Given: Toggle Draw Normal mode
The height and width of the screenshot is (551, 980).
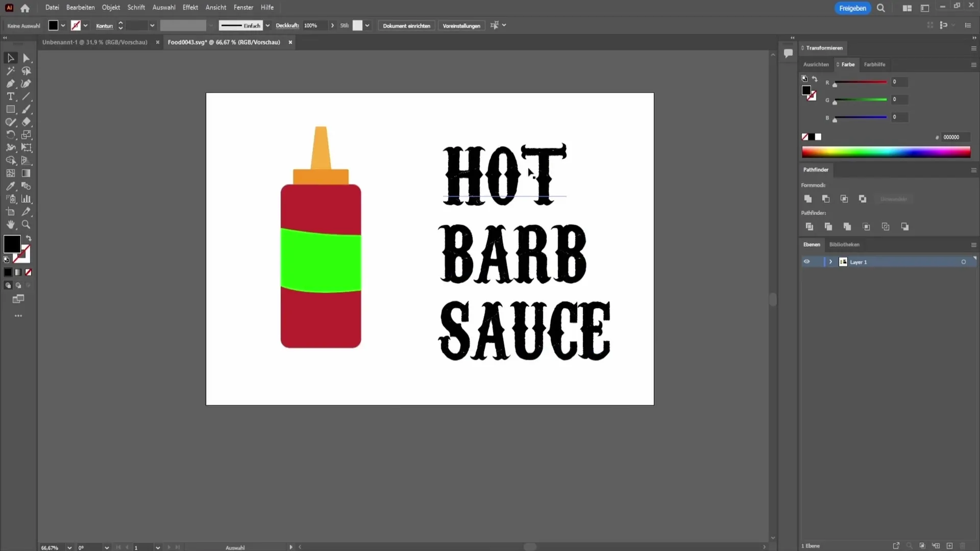Looking at the screenshot, I should pos(8,286).
